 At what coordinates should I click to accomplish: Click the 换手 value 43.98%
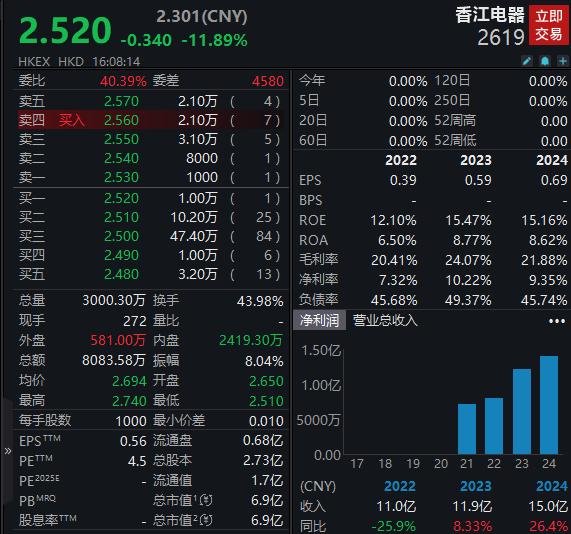pyautogui.click(x=260, y=301)
